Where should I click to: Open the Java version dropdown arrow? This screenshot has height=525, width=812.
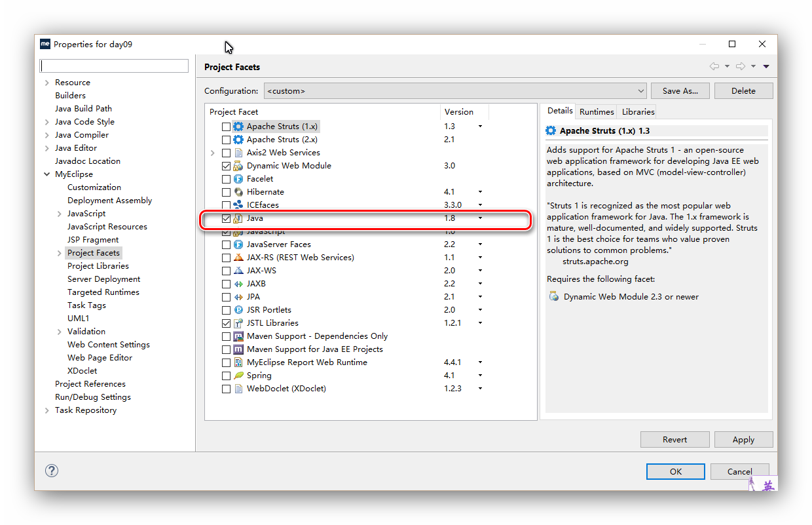point(480,218)
